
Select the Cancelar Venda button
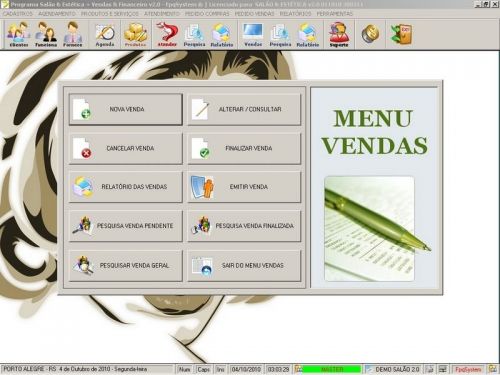(x=126, y=148)
